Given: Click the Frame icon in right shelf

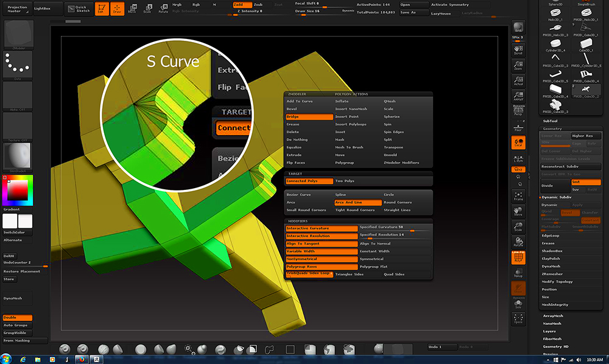Looking at the screenshot, I should (518, 195).
